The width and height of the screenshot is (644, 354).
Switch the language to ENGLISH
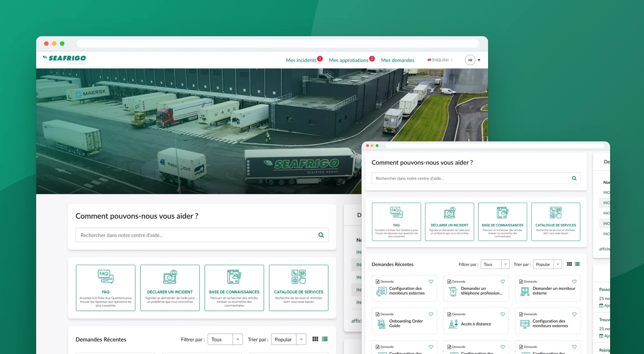[x=440, y=60]
